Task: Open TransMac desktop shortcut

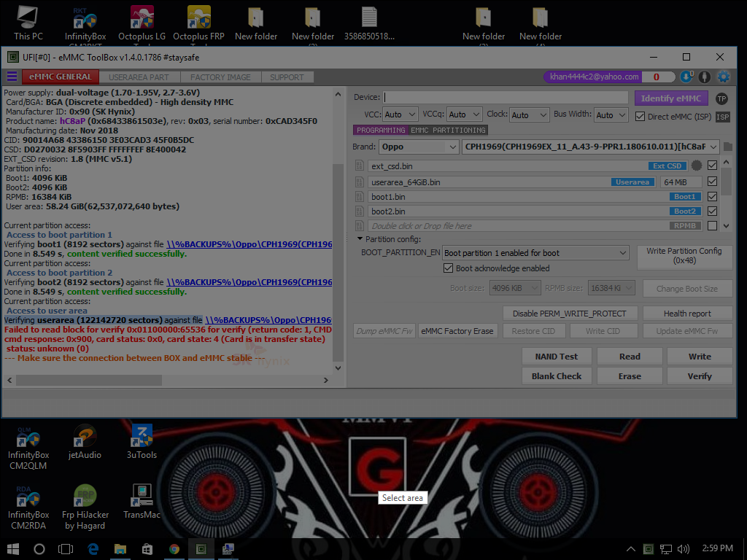Action: (142, 502)
